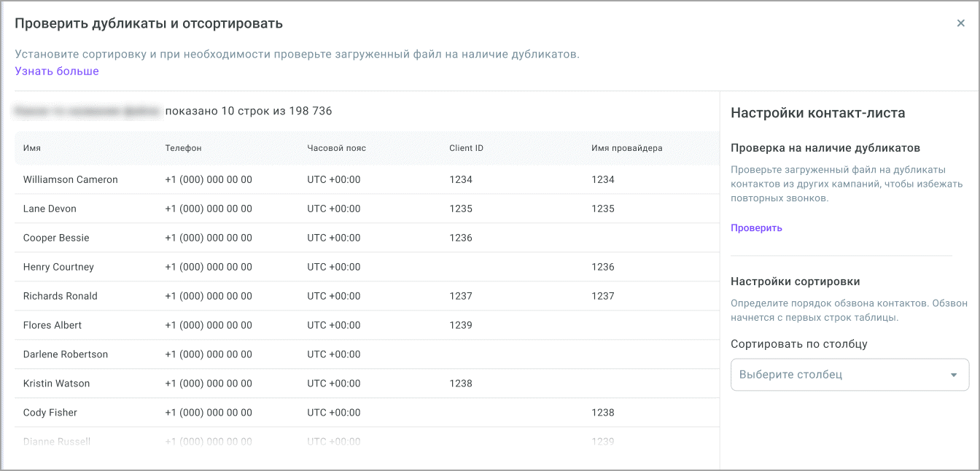
Task: Expand sort column list via arrow
Action: pos(953,375)
